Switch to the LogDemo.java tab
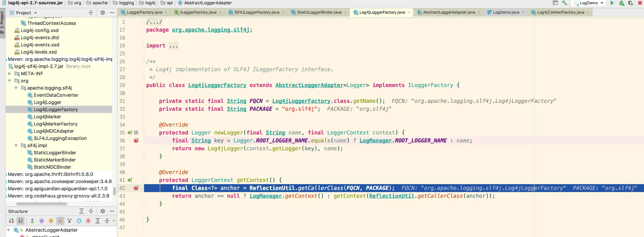The image size is (644, 237). pyautogui.click(x=506, y=12)
